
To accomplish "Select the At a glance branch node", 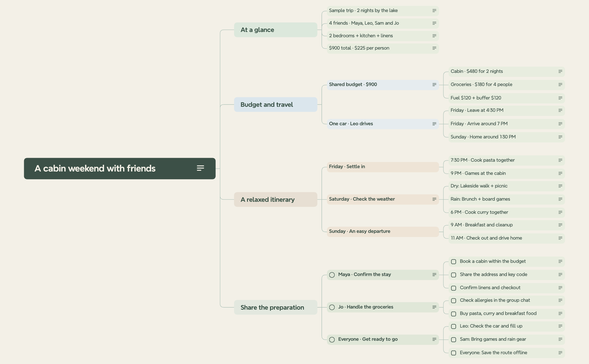I will (x=276, y=30).
